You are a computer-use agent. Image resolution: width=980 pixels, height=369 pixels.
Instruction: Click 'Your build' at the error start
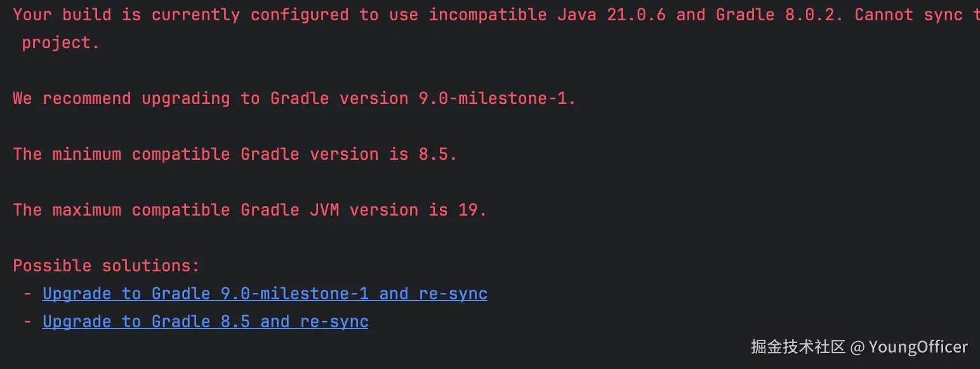tap(62, 15)
